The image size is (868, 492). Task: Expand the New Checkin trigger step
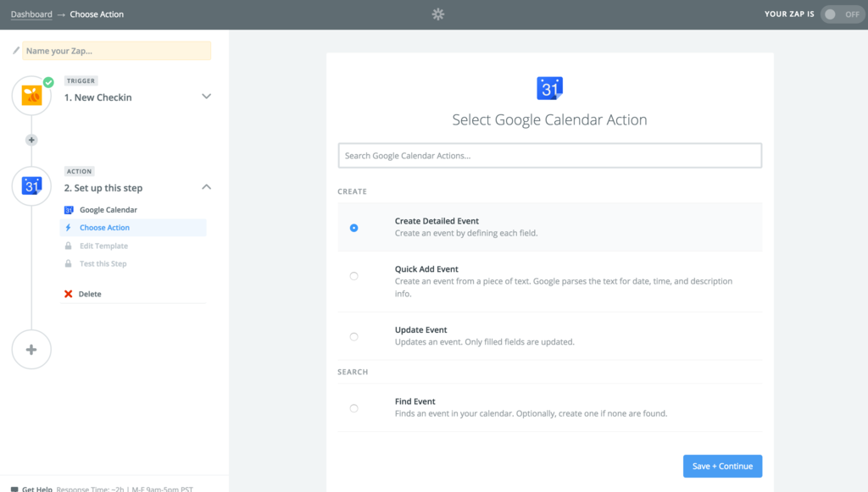(207, 97)
